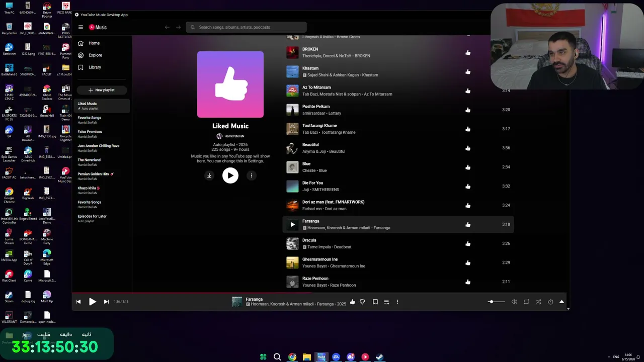
Task: Dislike the current song in player bar
Action: (362, 302)
